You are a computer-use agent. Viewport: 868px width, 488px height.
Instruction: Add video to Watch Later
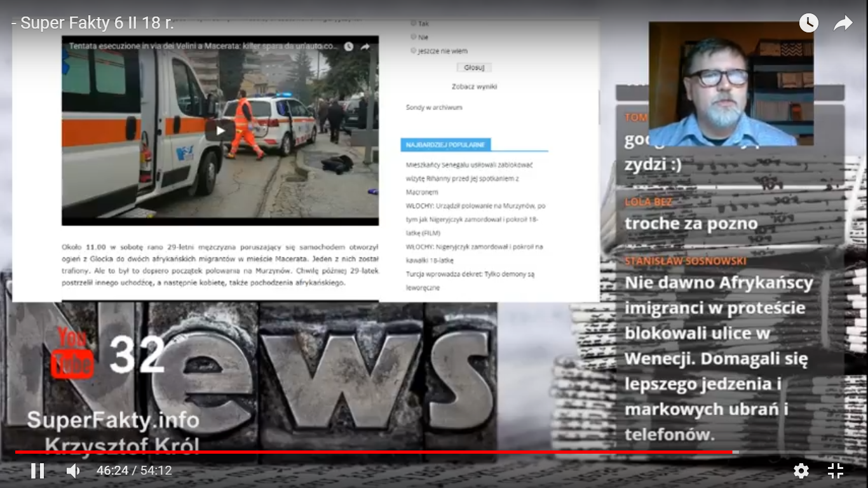[808, 24]
